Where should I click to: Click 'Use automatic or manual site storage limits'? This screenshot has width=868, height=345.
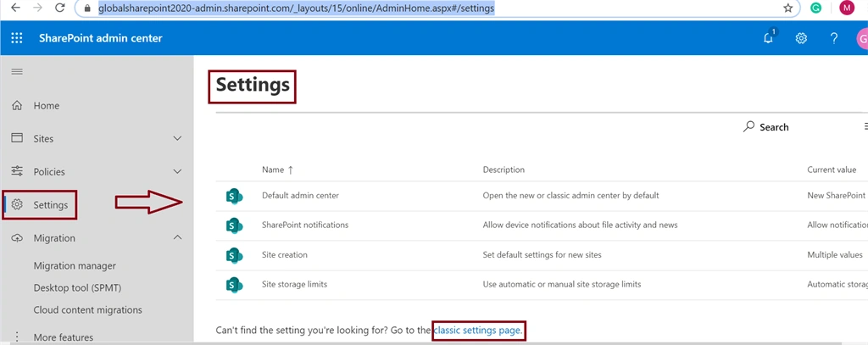pyautogui.click(x=562, y=284)
